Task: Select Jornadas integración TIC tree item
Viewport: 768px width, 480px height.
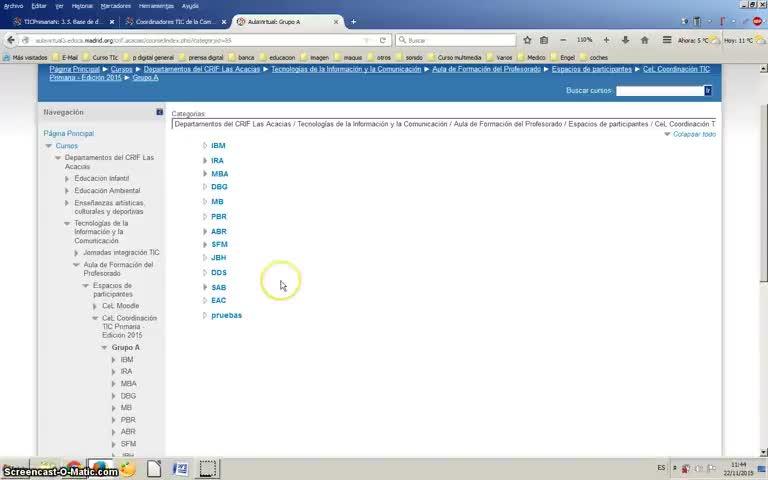Action: pyautogui.click(x=121, y=253)
